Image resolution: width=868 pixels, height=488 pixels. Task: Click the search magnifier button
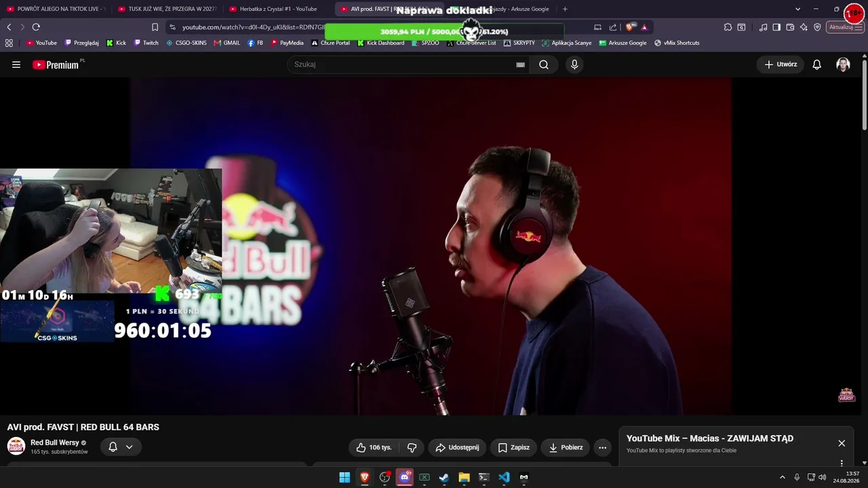point(544,64)
